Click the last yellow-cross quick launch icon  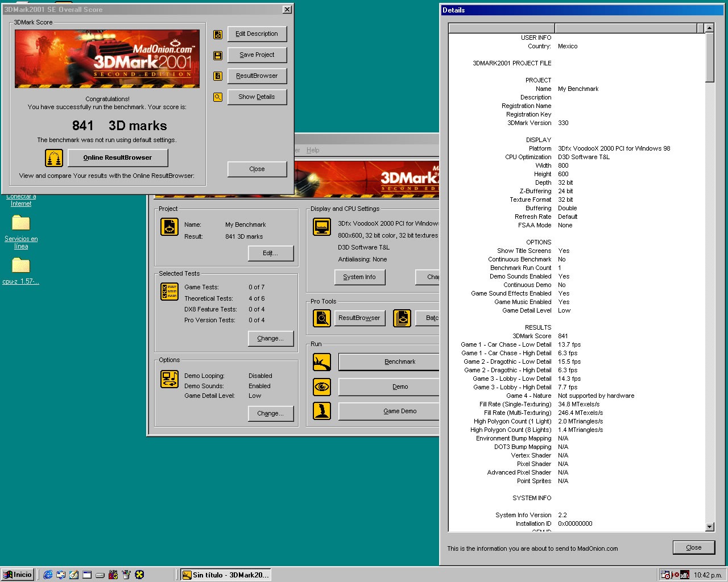point(139,575)
